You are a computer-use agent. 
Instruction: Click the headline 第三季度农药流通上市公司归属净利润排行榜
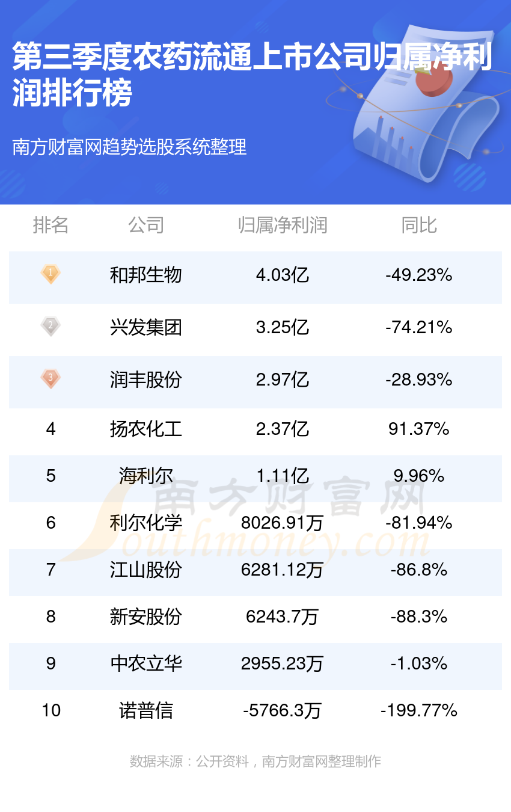[x=252, y=75]
